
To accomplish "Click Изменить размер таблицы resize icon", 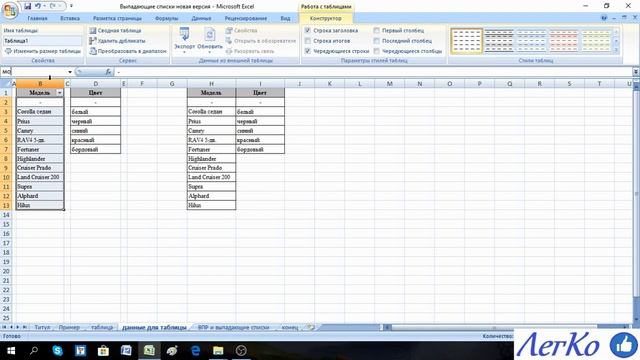I will point(8,51).
